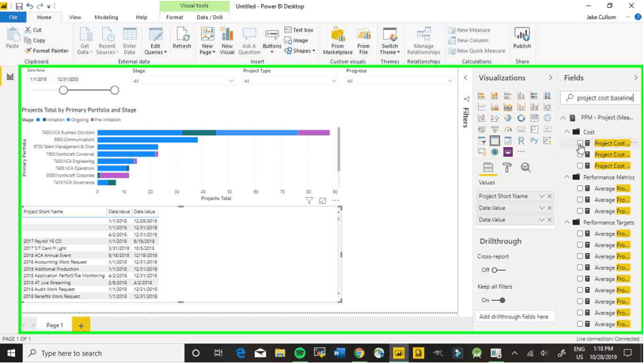This screenshot has width=644, height=364.
Task: Select the Table visualization icon
Action: pos(494,141)
